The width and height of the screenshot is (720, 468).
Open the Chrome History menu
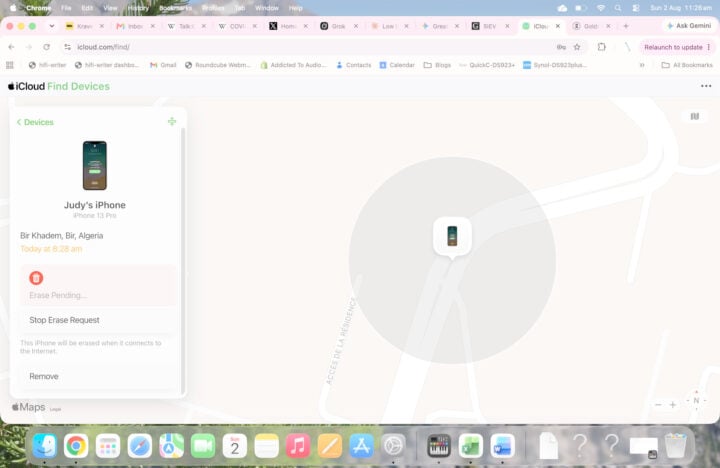point(138,8)
